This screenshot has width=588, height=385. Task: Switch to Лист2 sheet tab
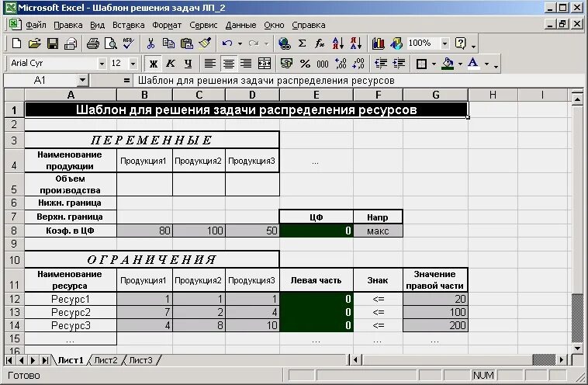[105, 360]
